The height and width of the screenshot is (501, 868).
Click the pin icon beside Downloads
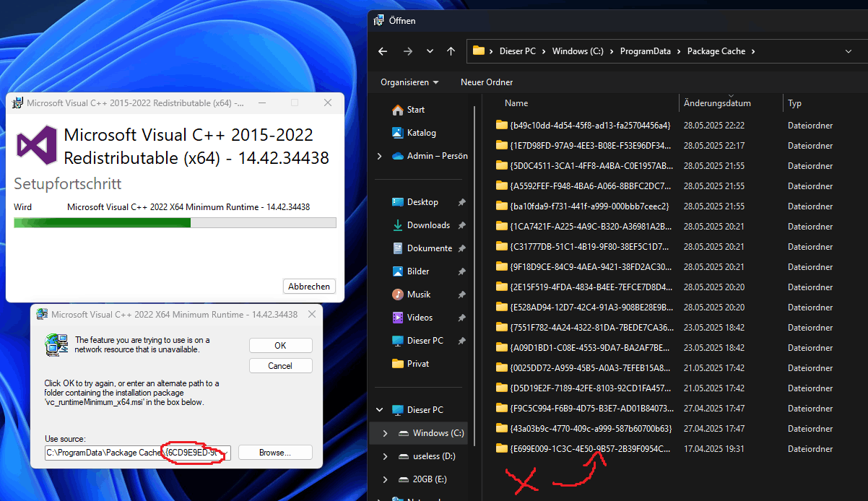point(461,225)
